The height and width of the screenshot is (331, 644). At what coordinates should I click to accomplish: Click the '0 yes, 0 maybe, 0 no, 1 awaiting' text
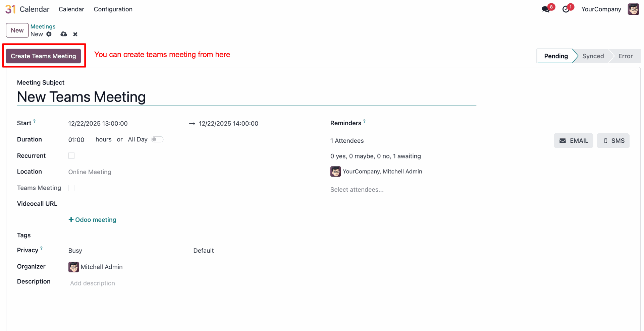click(x=375, y=156)
